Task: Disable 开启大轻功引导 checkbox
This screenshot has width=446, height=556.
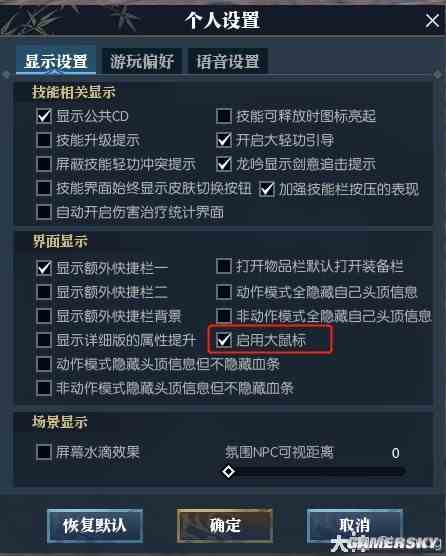Action: coord(224,140)
